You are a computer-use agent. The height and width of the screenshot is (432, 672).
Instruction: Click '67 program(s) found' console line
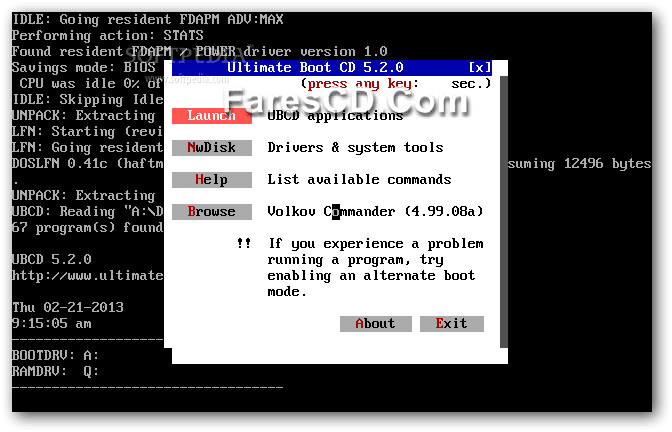click(87, 228)
